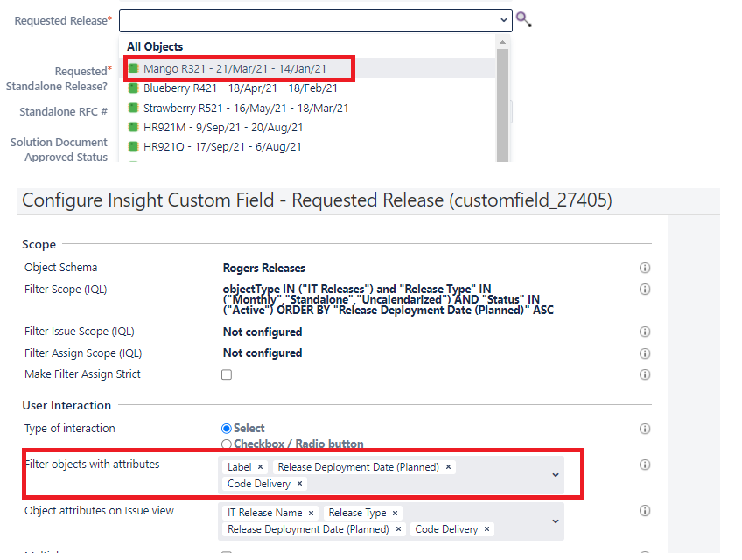Click the info icon beside Filter objects with attributes
Image resolution: width=742 pixels, height=560 pixels.
[x=645, y=465]
